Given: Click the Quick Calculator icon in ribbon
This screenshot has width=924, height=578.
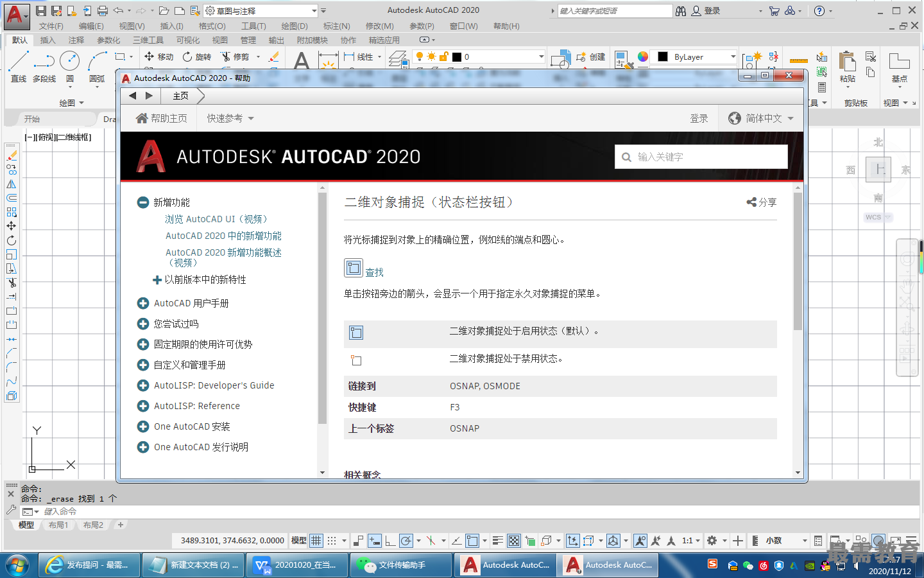Looking at the screenshot, I should click(x=822, y=87).
